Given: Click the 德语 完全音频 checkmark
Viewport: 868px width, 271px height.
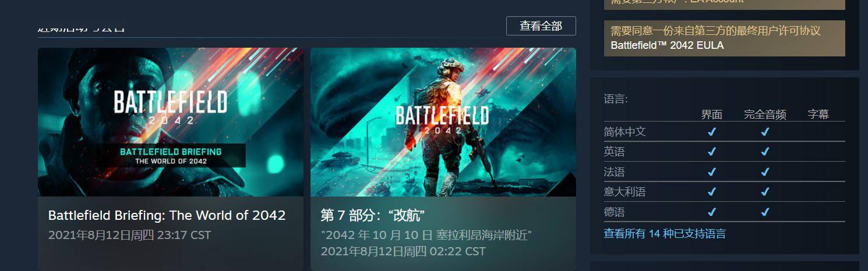Looking at the screenshot, I should click(765, 212).
